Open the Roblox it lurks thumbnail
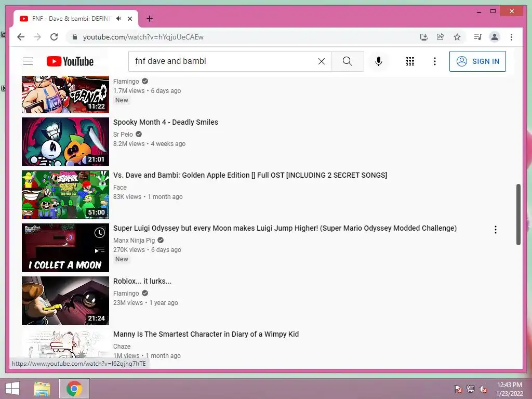532x399 pixels. (x=65, y=301)
